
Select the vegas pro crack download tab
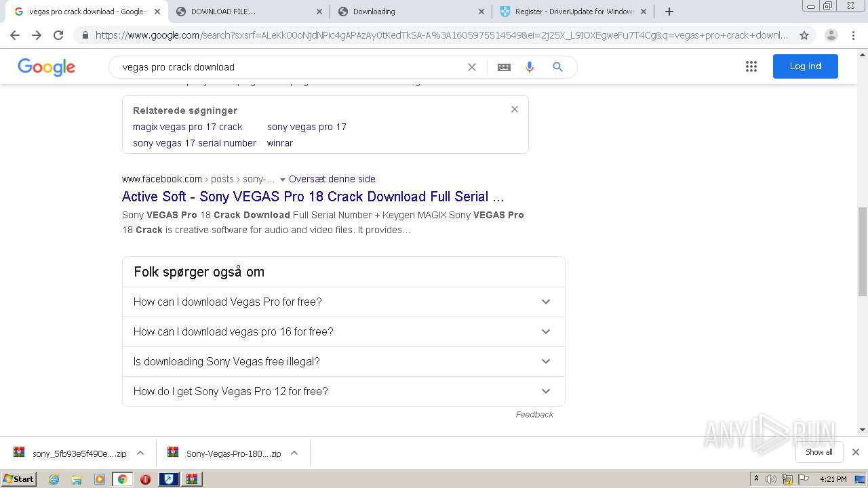[x=87, y=12]
